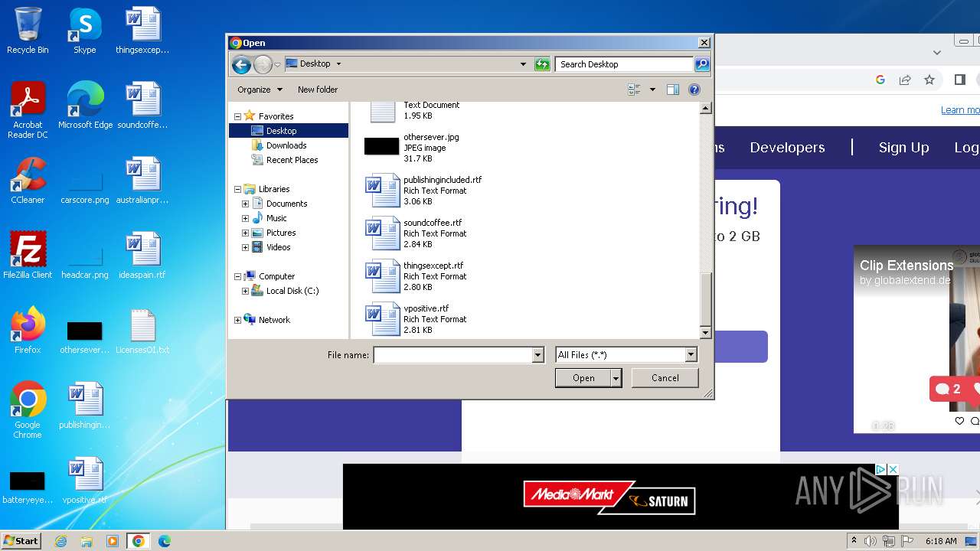Image resolution: width=980 pixels, height=551 pixels.
Task: Open the Open button's split arrow
Action: 616,378
